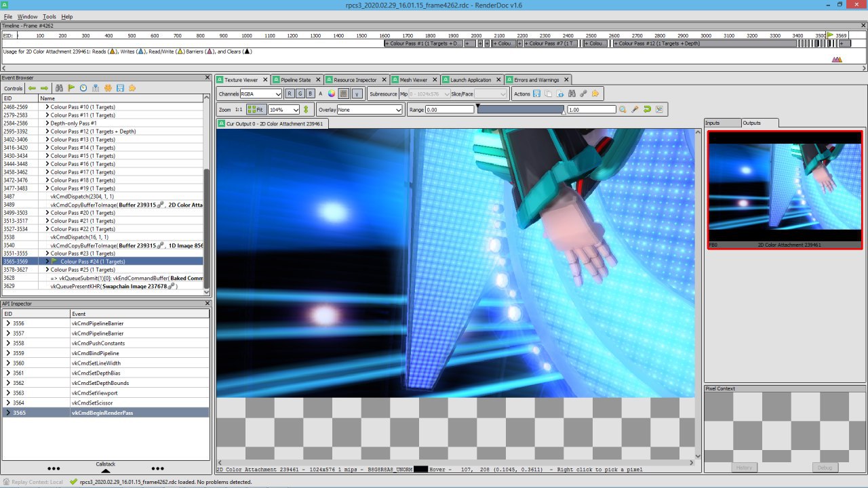The width and height of the screenshot is (868, 488).
Task: Click the link resource icon in Actions
Action: 583,94
